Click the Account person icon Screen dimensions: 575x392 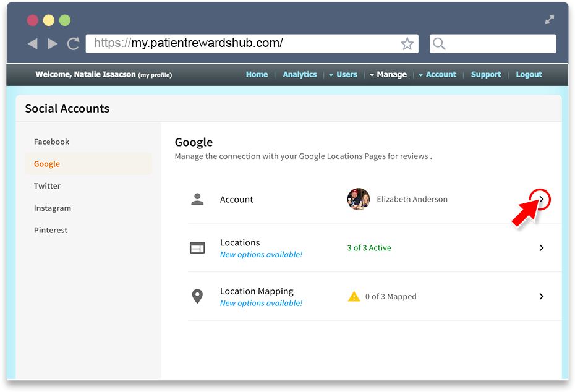coord(197,199)
